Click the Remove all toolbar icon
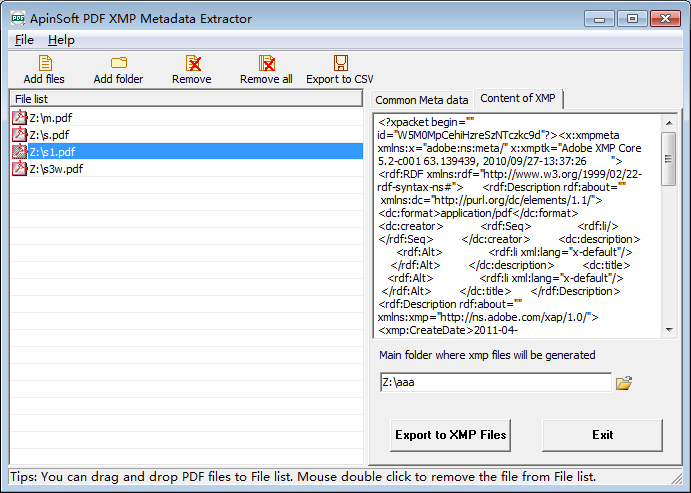Screen dimensions: 691x493 coord(266,63)
